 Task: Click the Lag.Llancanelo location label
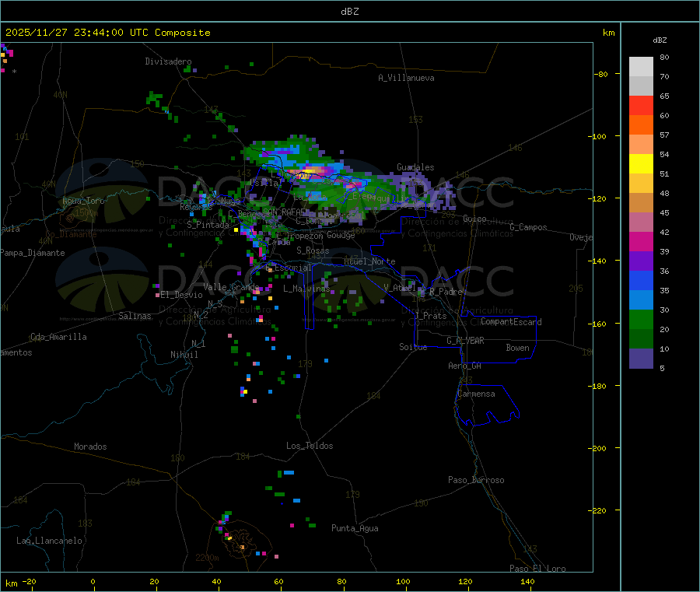[49, 541]
